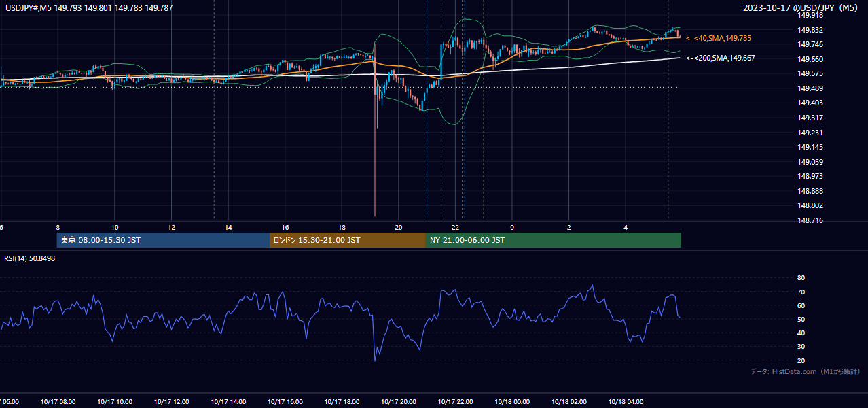Screen dimensions: 868x408
Task: Select the ロンドン 15:30-21:00 JST session bar
Action: [x=348, y=240]
